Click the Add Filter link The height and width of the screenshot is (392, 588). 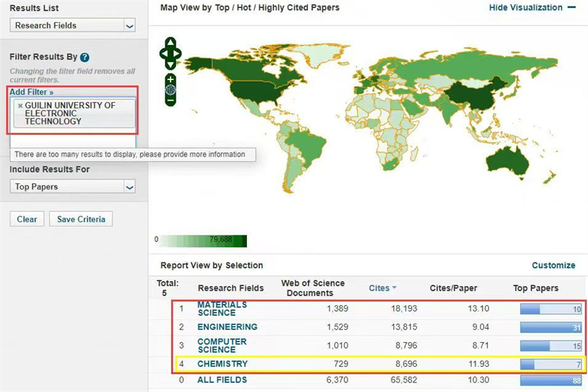pos(31,92)
